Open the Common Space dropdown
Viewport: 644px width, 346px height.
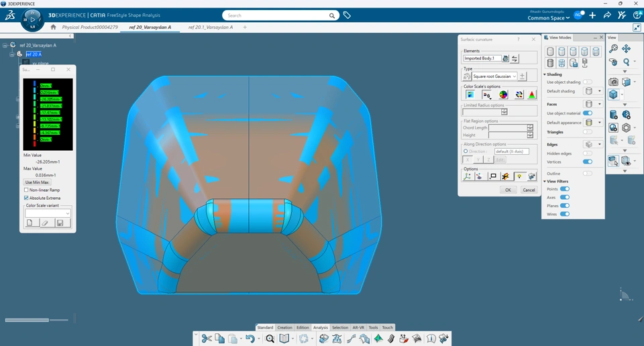tap(549, 18)
